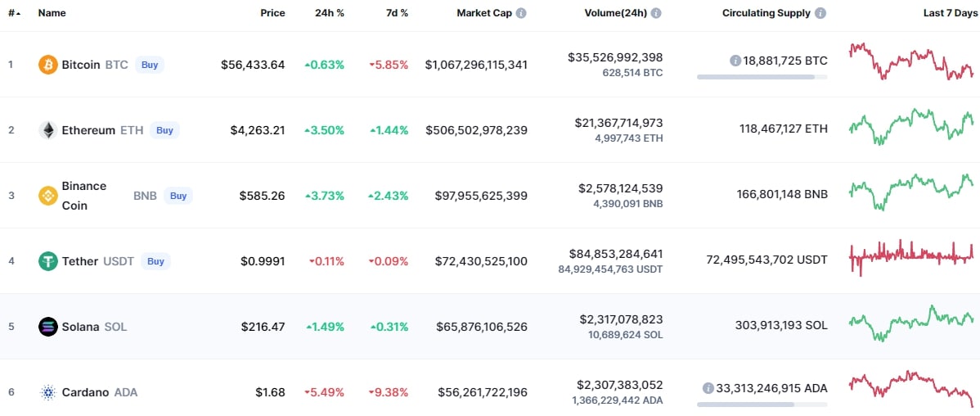The width and height of the screenshot is (980, 416).
Task: Open the Solana coin name link
Action: click(81, 327)
